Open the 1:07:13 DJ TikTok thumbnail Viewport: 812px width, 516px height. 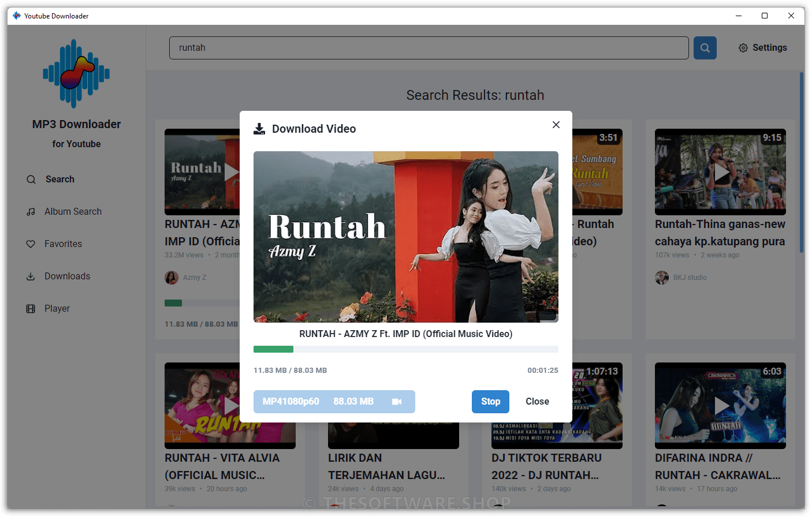coord(597,406)
